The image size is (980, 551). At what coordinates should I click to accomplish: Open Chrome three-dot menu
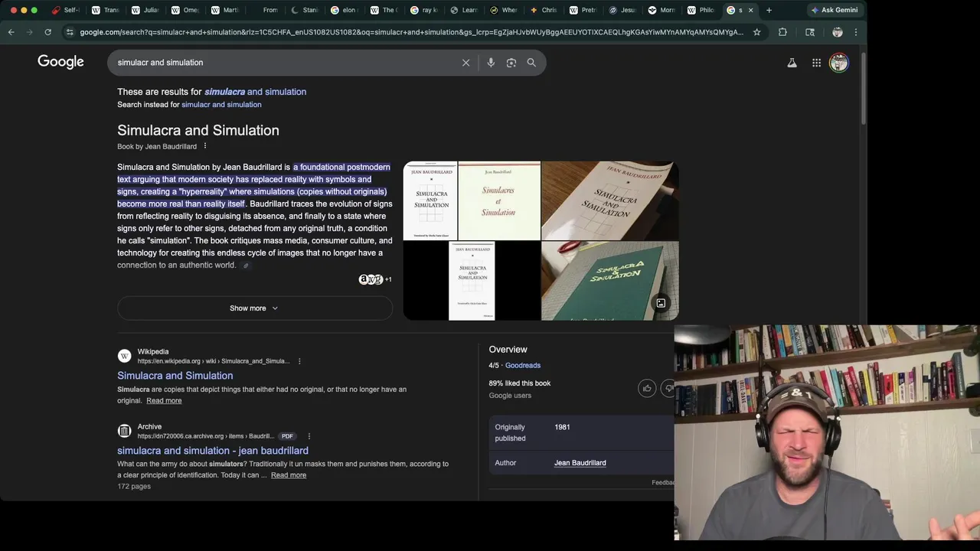[x=856, y=32]
